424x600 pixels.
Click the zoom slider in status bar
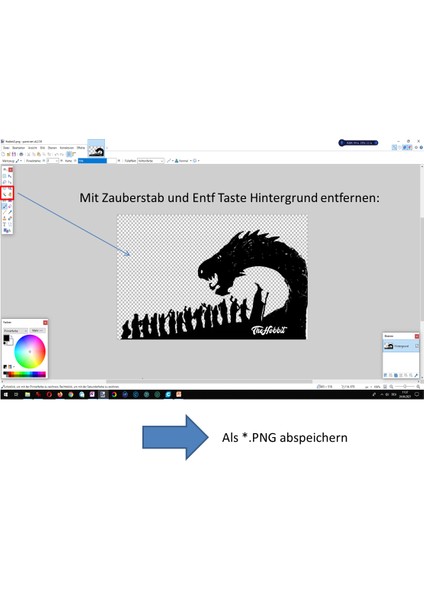(405, 386)
